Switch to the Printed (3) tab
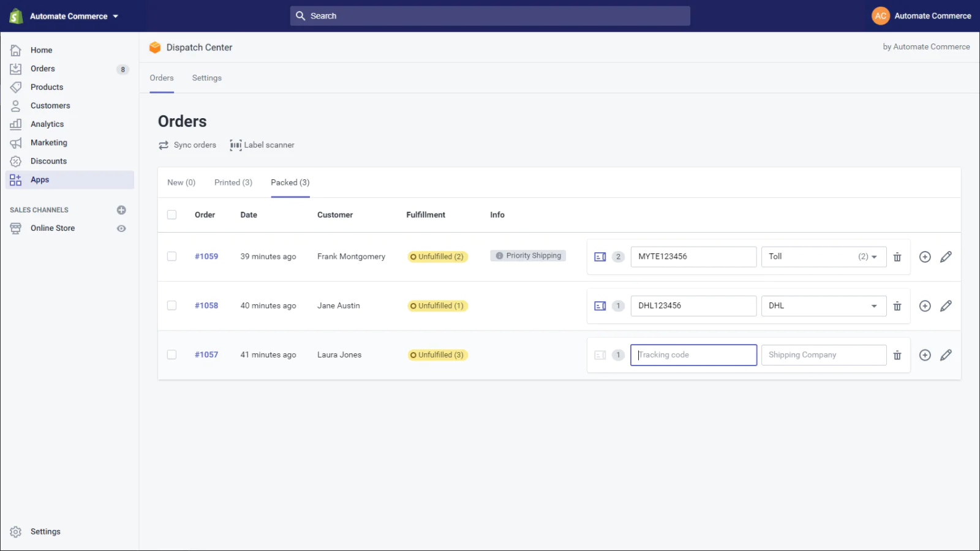 click(233, 182)
